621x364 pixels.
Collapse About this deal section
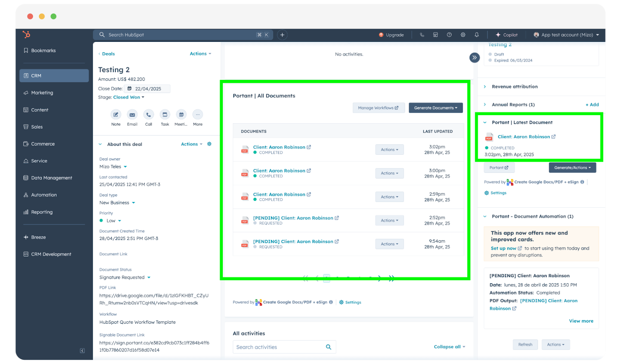(100, 144)
